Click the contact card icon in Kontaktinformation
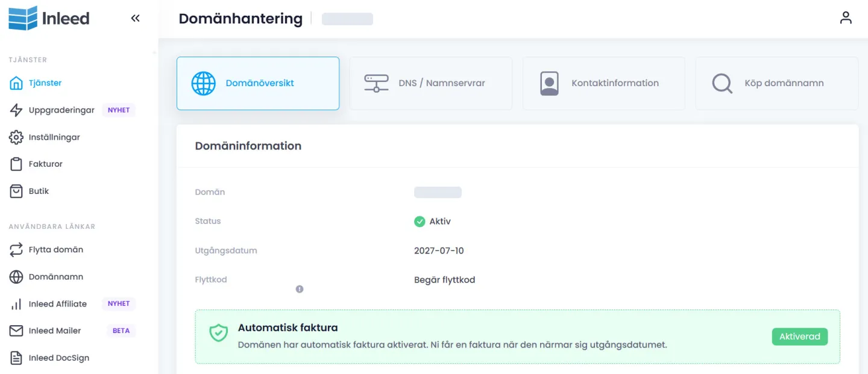 click(549, 84)
